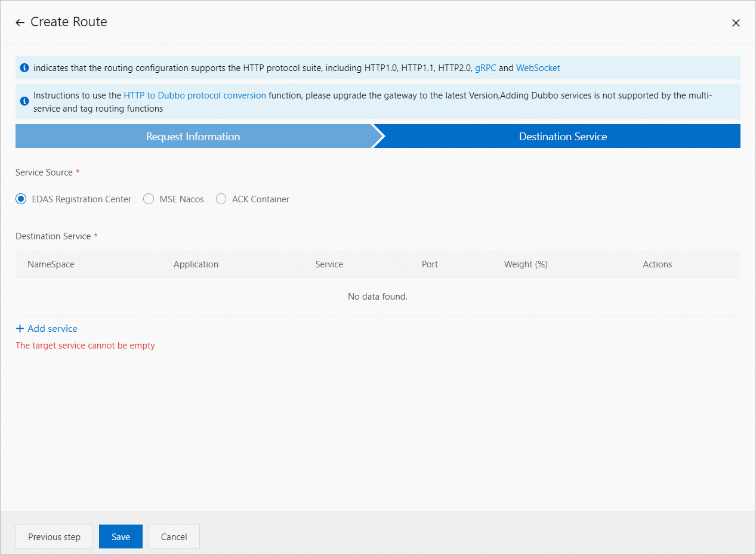The image size is (756, 555).
Task: Select the MSE Nacos service source
Action: pos(149,199)
